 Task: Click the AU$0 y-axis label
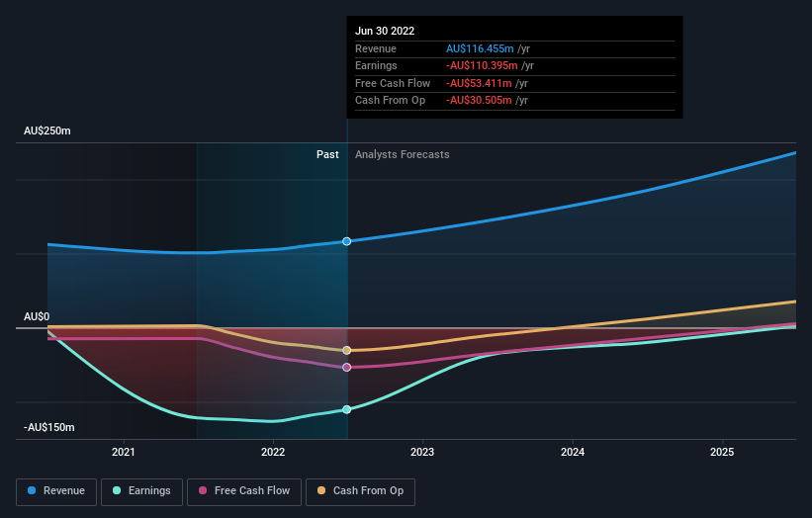point(37,316)
